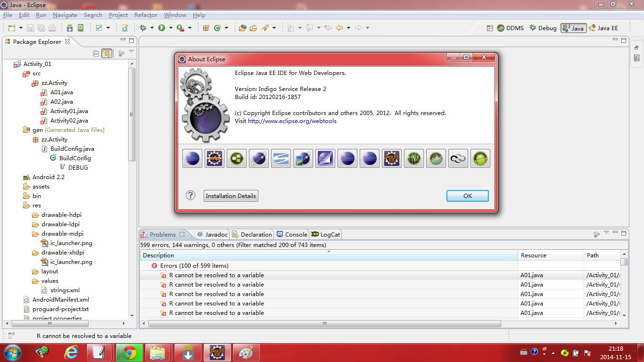Open the Search toolbar dropdown arrow
This screenshot has width=644, height=362.
point(274,28)
